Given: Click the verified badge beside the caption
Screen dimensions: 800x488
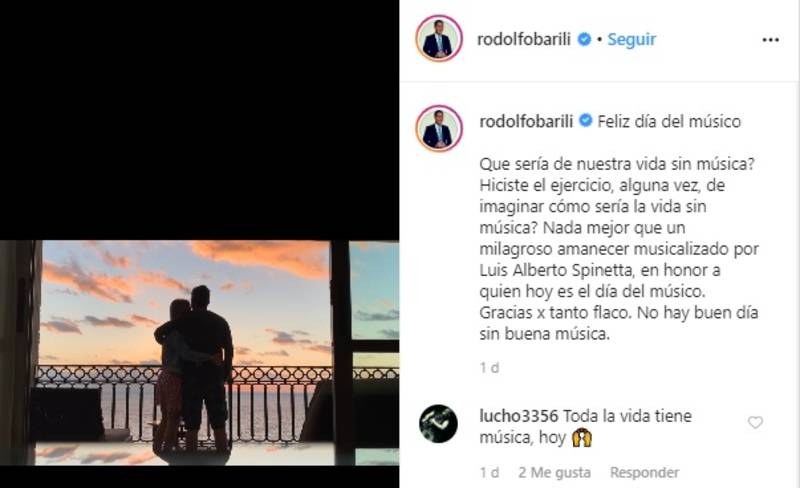Looking at the screenshot, I should tap(586, 121).
